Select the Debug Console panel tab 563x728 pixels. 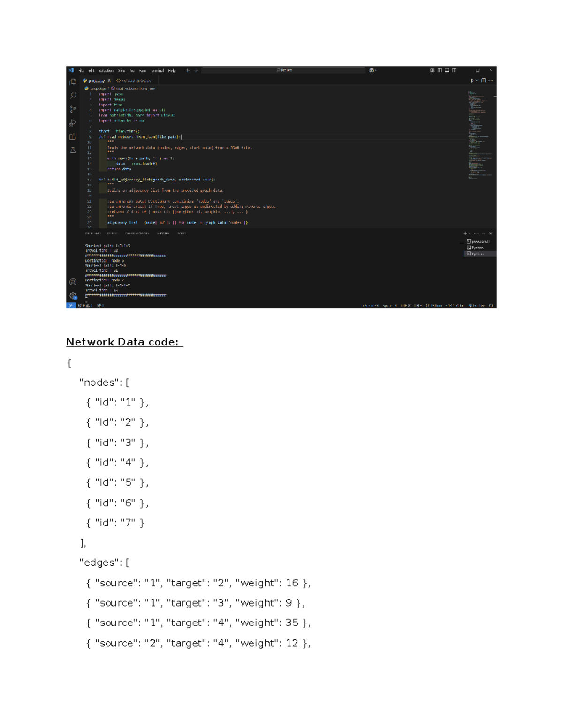pyautogui.click(x=137, y=233)
